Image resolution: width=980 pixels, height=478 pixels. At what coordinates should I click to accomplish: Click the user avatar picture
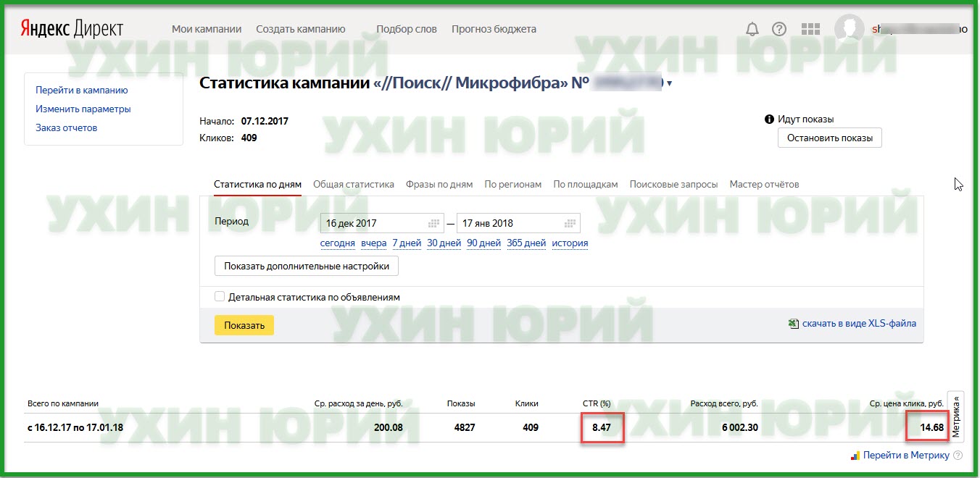pyautogui.click(x=849, y=29)
